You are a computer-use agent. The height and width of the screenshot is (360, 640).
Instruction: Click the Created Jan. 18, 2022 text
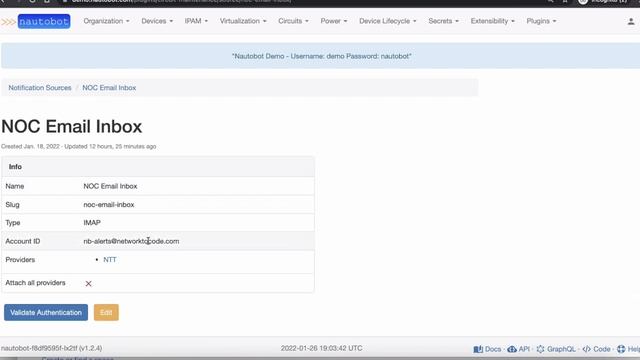(30, 146)
